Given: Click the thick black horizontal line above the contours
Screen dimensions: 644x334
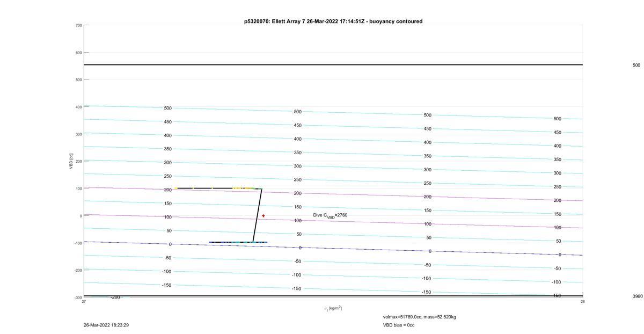Looking at the screenshot, I should (333, 65).
